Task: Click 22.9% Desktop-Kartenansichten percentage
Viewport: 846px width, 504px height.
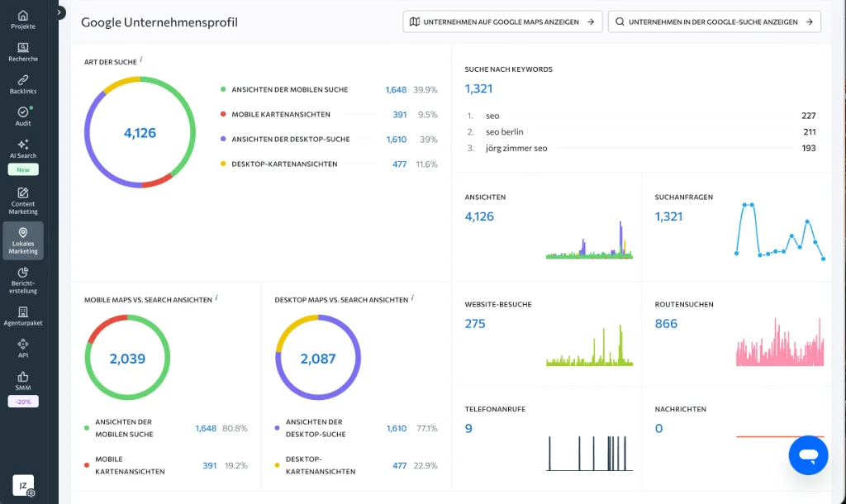Action: 425,466
